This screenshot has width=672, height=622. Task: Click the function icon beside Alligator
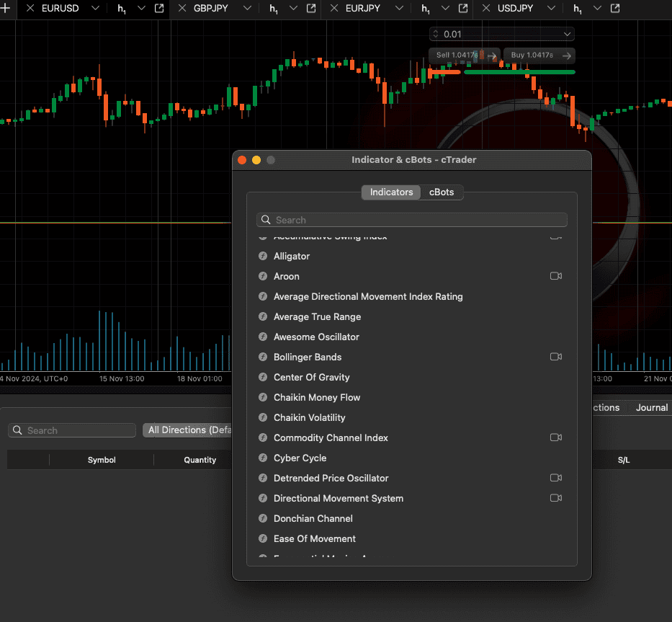[263, 257]
